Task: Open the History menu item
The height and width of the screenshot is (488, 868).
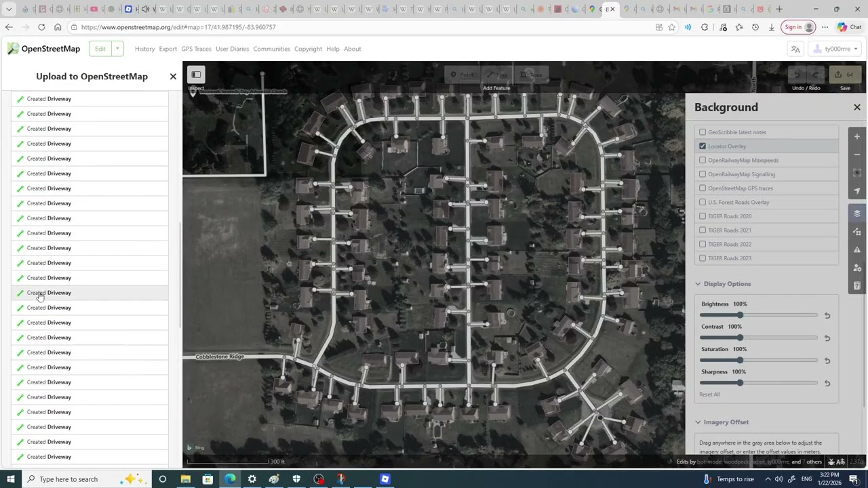Action: pyautogui.click(x=144, y=49)
